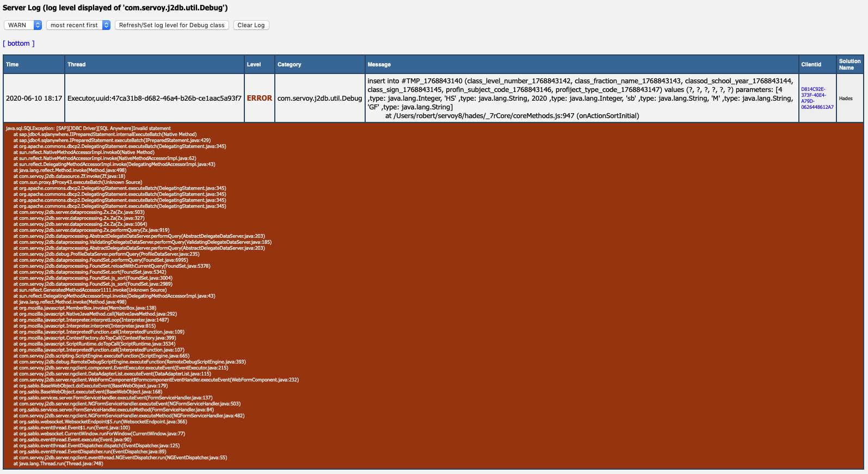Click Refresh/Set log level for Debug class

pyautogui.click(x=171, y=25)
